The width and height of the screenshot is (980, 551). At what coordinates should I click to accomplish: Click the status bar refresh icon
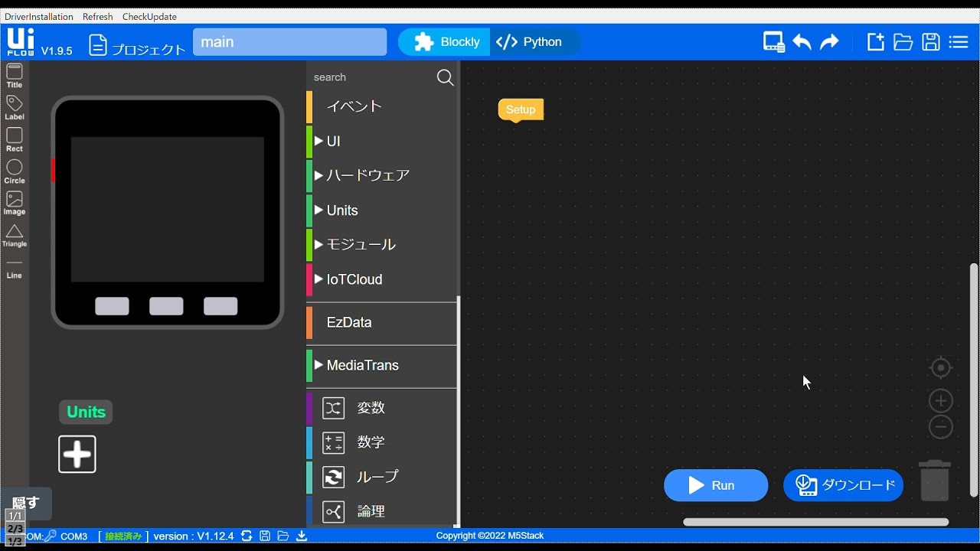point(247,536)
